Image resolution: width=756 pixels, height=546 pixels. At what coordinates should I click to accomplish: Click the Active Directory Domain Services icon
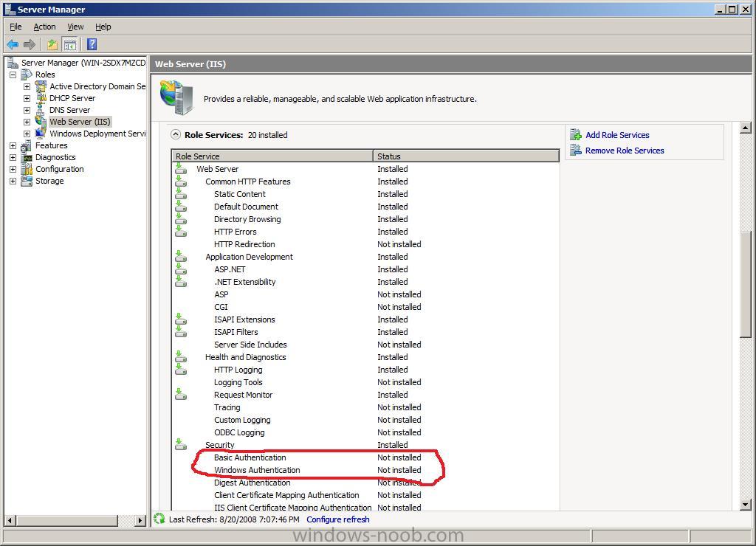tap(41, 86)
